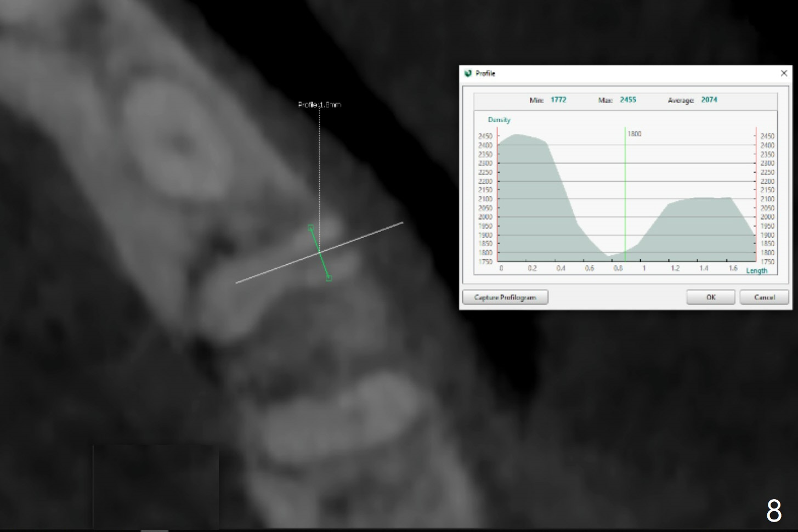This screenshot has height=532, width=798.
Task: Confirm the profile with OK
Action: 710,297
